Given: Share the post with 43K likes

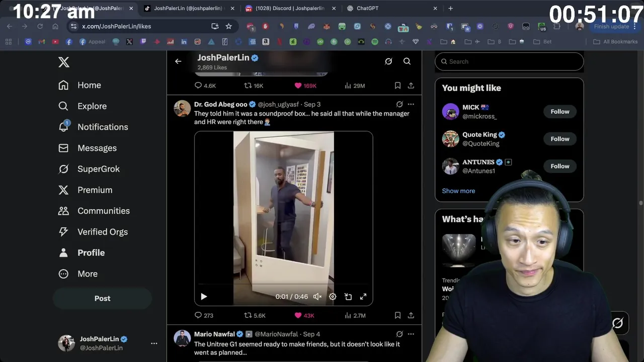Looking at the screenshot, I should [x=411, y=315].
